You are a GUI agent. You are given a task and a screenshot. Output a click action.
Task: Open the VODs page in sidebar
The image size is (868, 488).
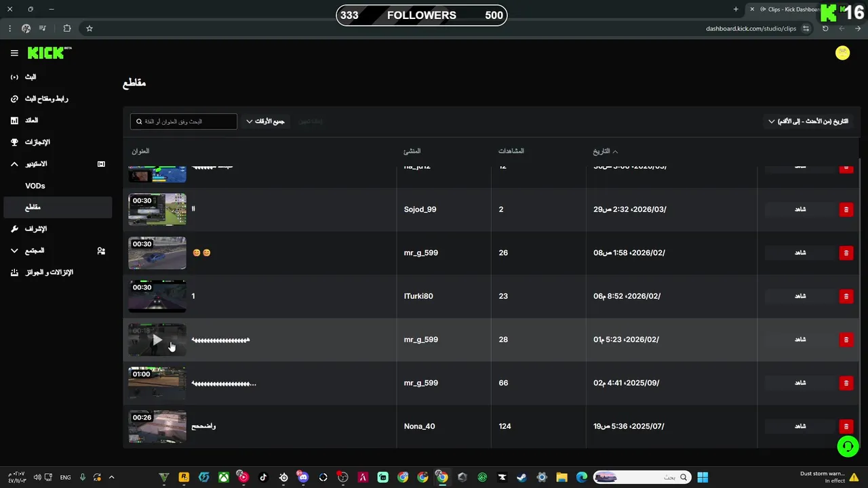(35, 186)
